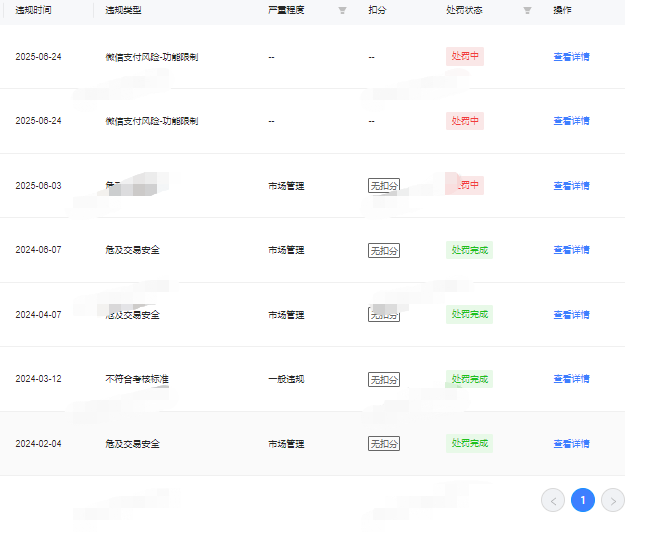The image size is (670, 541).
Task: Open the filter icon beside 处理状态 header
Action: tap(527, 10)
